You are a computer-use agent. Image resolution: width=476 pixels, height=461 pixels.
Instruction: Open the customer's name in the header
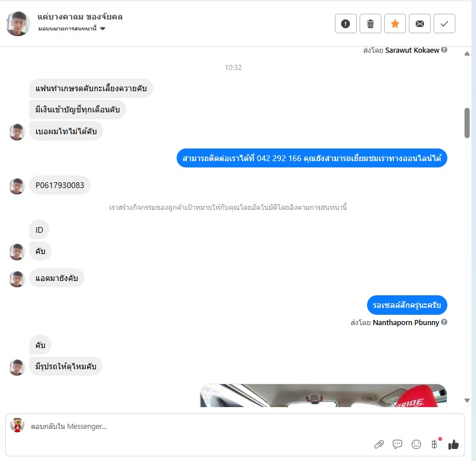[80, 17]
